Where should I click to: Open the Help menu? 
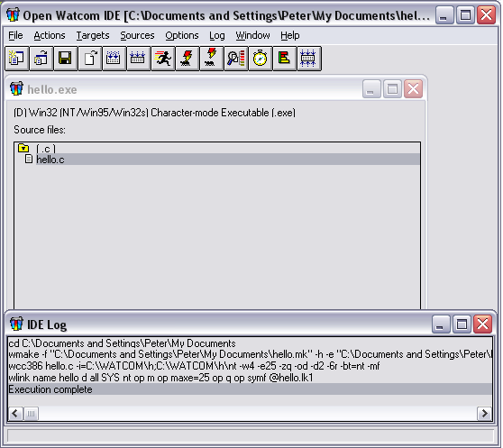click(290, 35)
